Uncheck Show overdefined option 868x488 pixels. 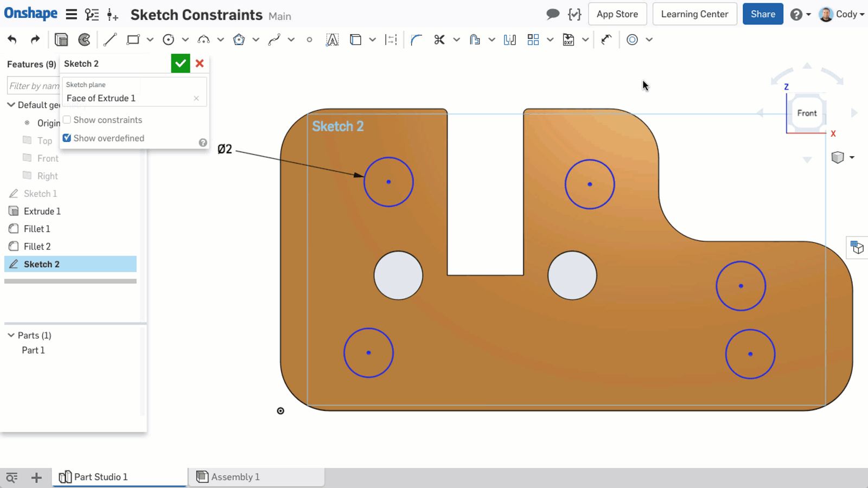(x=66, y=138)
